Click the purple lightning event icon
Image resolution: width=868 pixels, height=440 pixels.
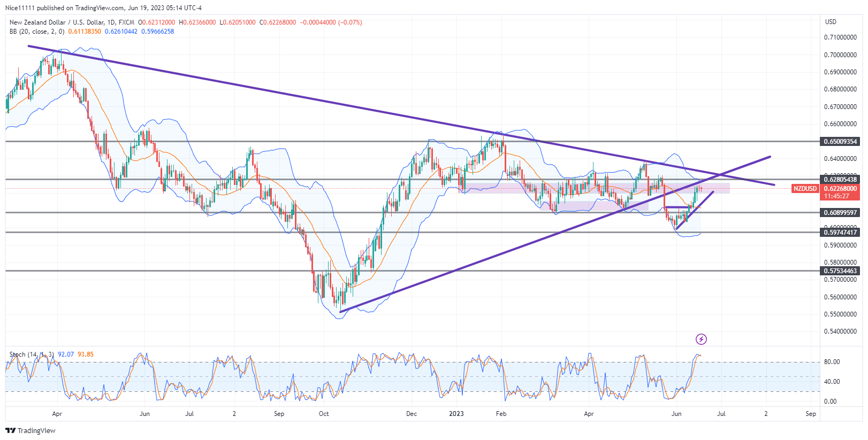point(701,339)
